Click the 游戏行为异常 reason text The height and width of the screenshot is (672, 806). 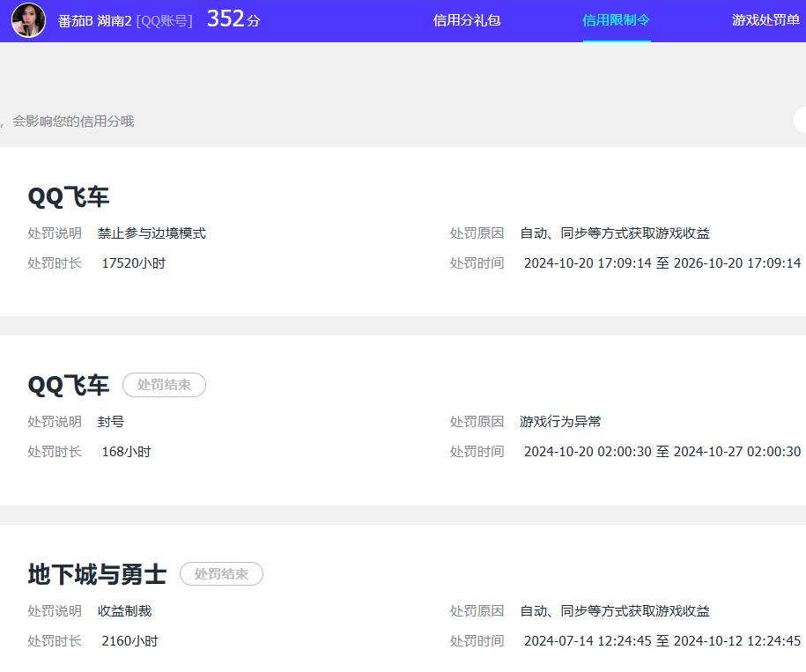point(560,422)
